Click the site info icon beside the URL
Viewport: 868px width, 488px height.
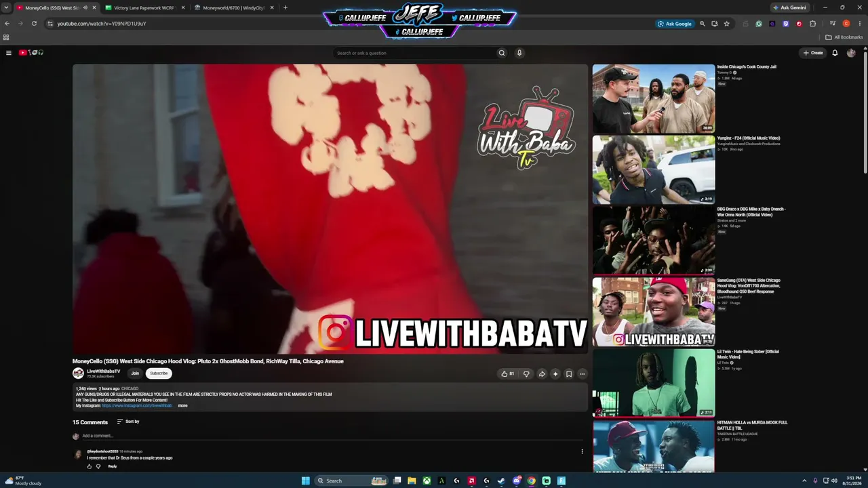pyautogui.click(x=50, y=24)
